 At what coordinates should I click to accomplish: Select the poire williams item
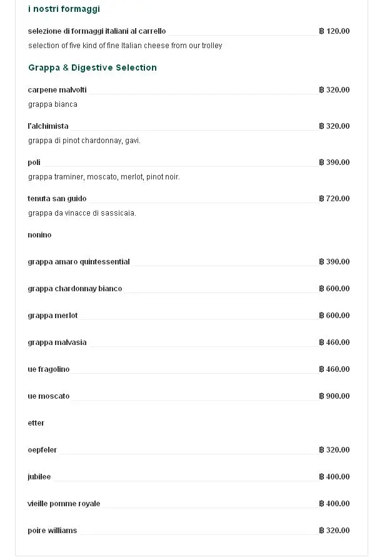point(53,531)
